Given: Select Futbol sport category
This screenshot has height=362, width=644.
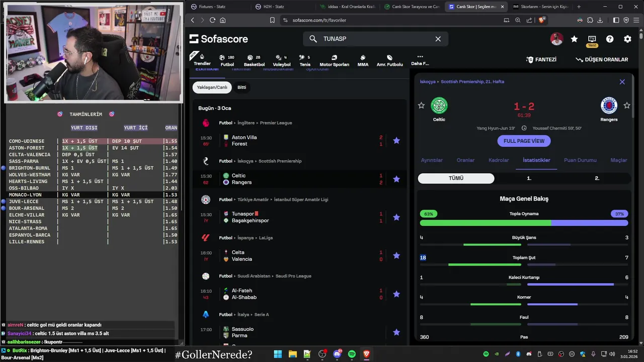Looking at the screenshot, I should 227,60.
